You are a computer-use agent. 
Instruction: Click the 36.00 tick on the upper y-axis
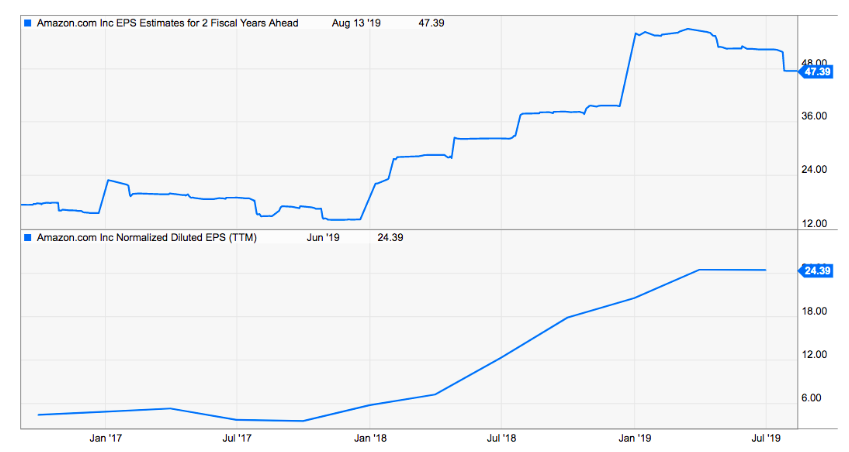pos(814,116)
